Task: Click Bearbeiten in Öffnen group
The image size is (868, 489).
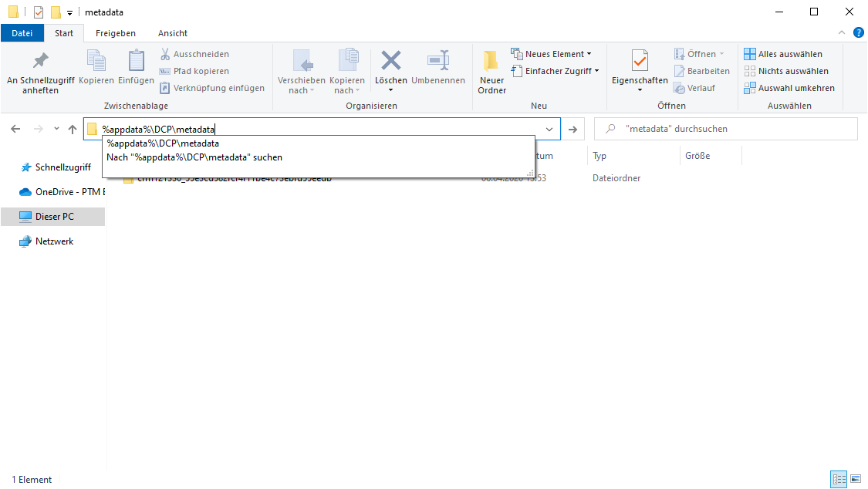Action: (x=702, y=71)
